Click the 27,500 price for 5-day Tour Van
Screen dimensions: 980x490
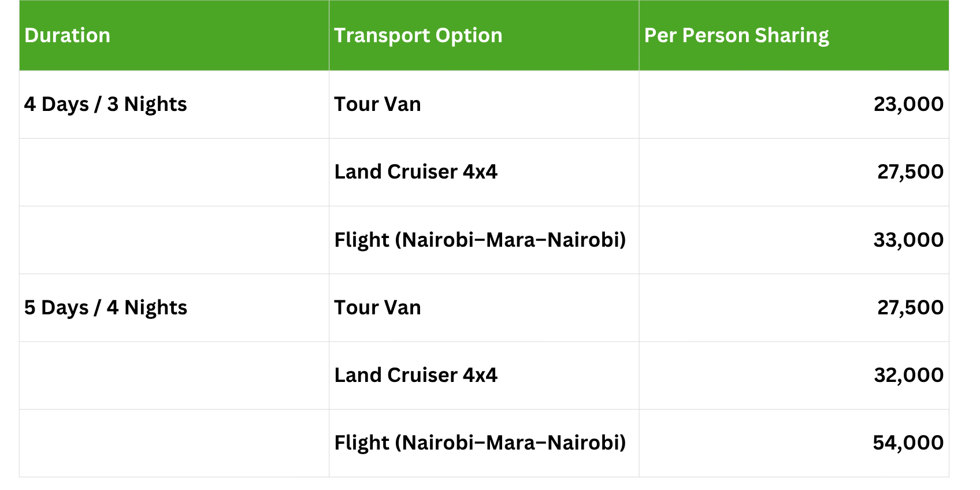coord(910,308)
